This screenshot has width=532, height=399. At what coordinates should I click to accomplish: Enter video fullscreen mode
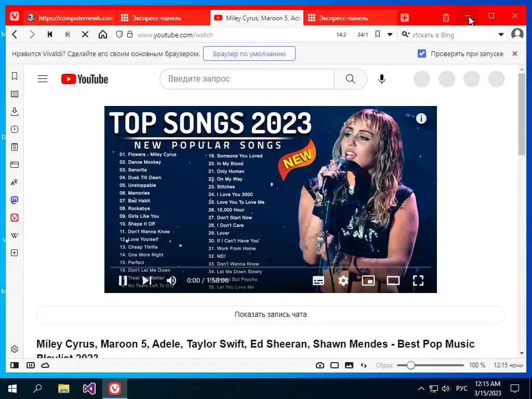pos(418,281)
